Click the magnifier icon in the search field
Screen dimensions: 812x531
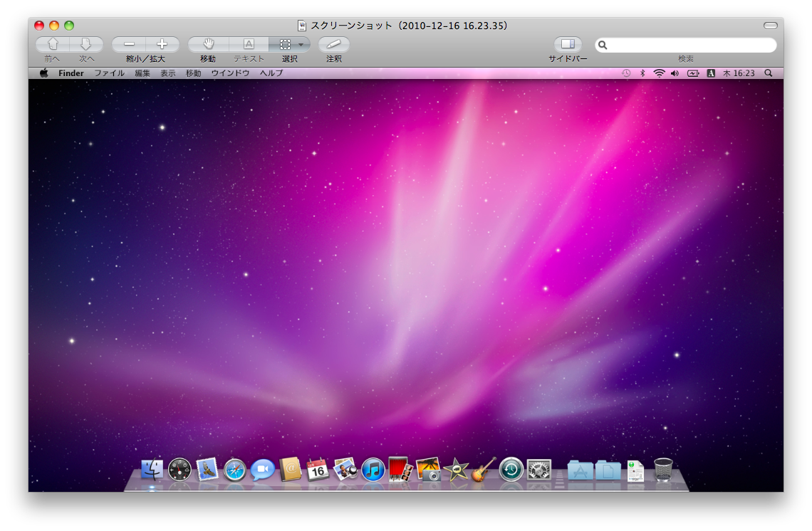tap(603, 45)
